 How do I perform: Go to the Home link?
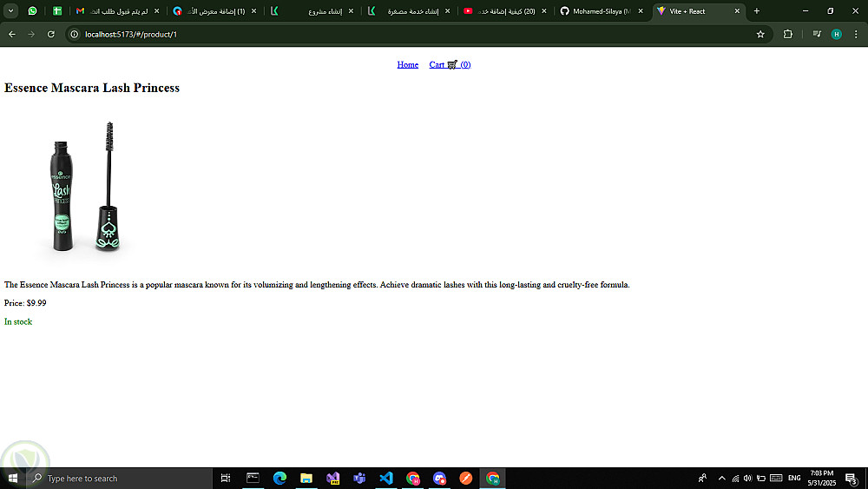point(407,65)
